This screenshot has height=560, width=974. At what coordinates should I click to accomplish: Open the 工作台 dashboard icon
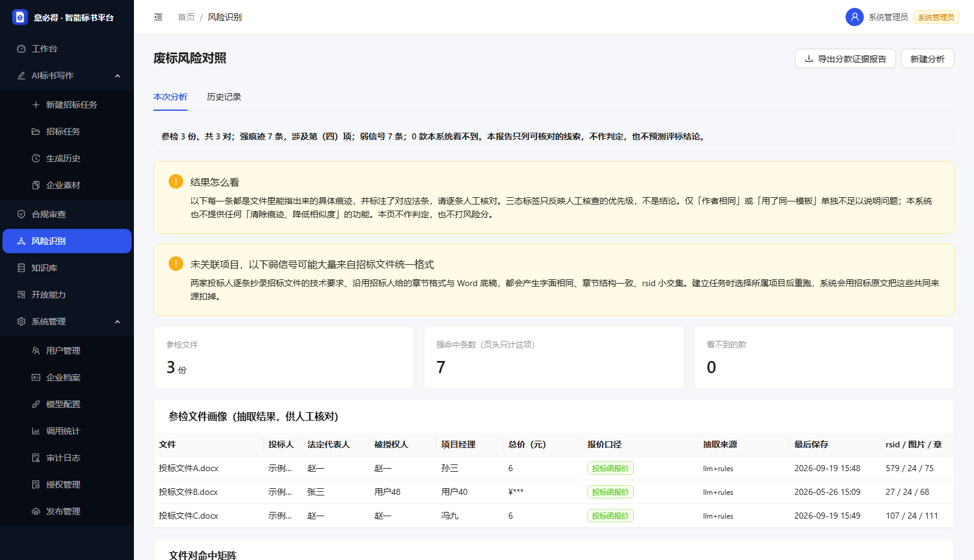21,49
